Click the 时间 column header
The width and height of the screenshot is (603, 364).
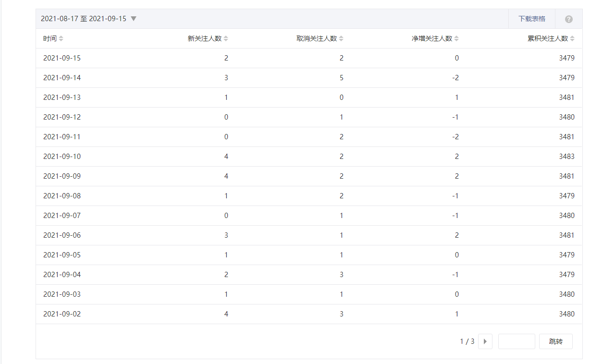(49, 38)
